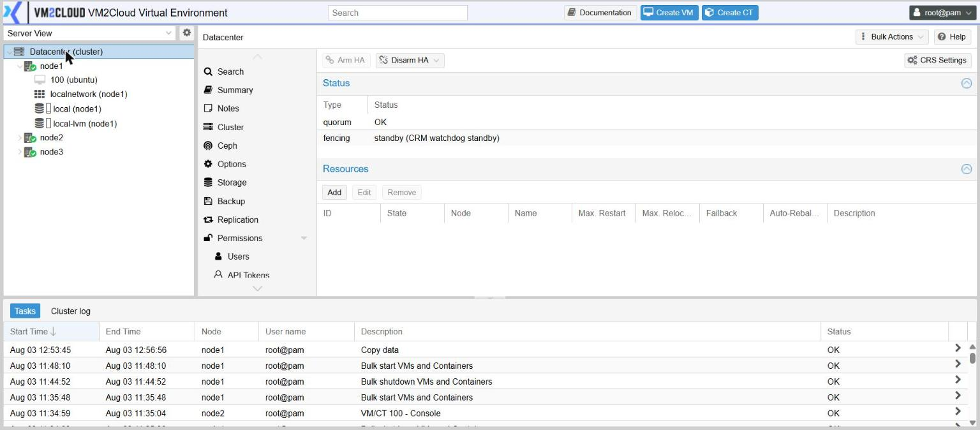980x430 pixels.
Task: Open the Server View dropdown
Action: click(169, 33)
